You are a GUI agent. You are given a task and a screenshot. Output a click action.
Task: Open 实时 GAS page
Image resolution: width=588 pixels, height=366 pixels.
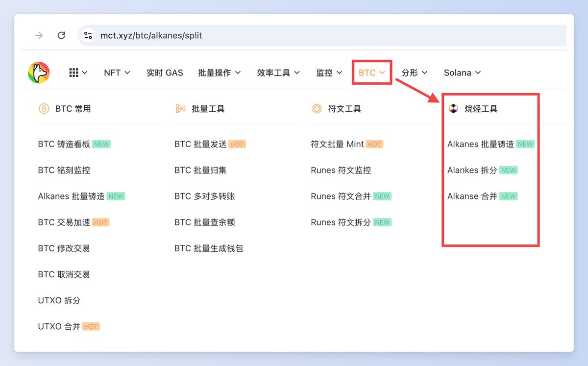pyautogui.click(x=165, y=73)
